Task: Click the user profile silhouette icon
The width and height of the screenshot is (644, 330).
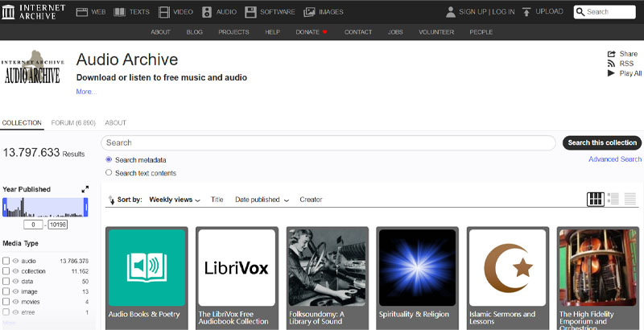Action: click(451, 12)
